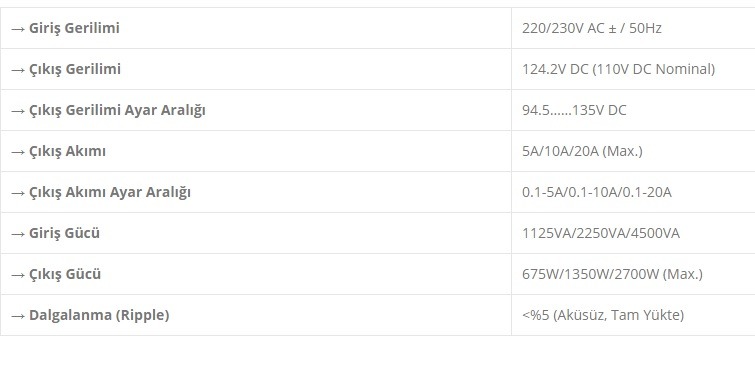Click the Dalgalanma (Ripple) label

coord(99,315)
